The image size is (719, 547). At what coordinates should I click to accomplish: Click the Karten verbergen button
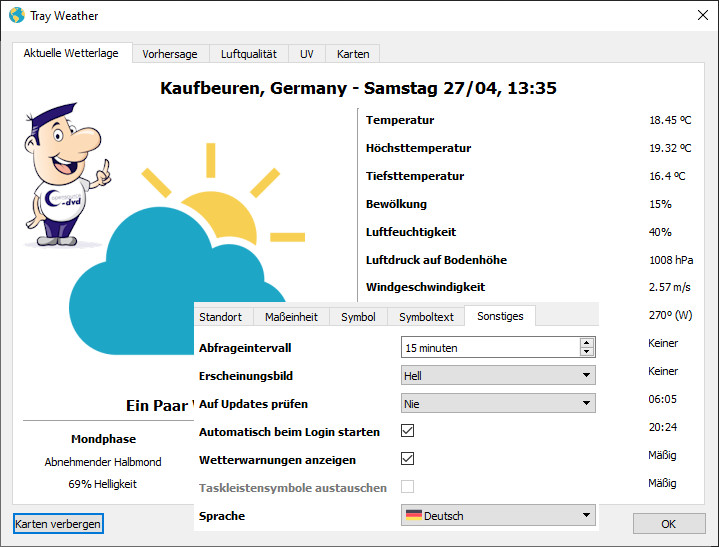58,523
